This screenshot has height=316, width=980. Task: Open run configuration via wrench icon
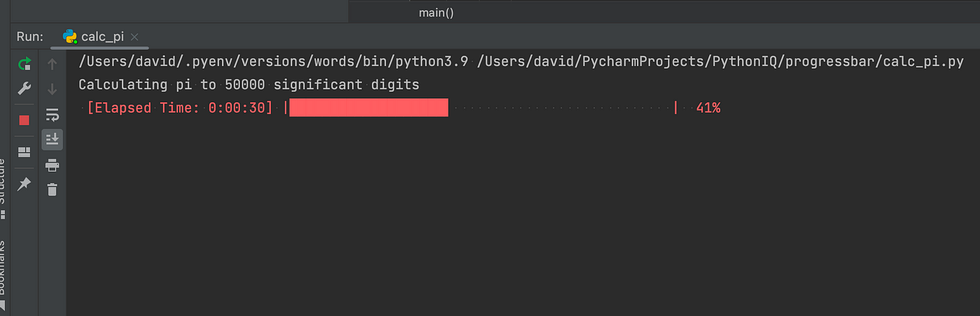pyautogui.click(x=24, y=88)
